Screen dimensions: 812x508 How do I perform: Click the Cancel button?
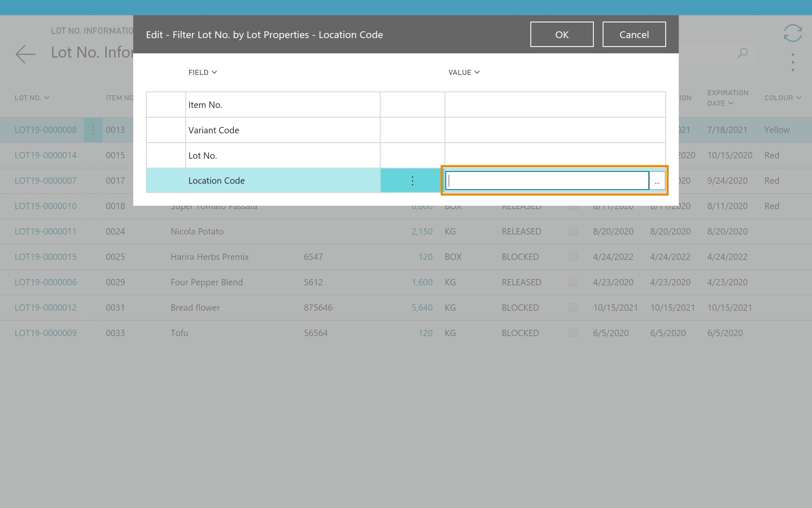coord(634,35)
